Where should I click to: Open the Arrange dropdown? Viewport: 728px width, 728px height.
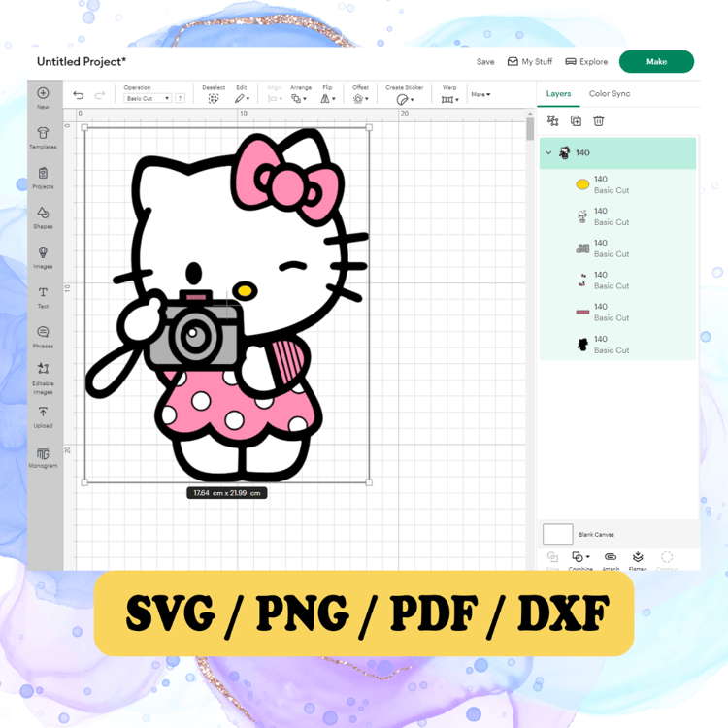tap(299, 98)
